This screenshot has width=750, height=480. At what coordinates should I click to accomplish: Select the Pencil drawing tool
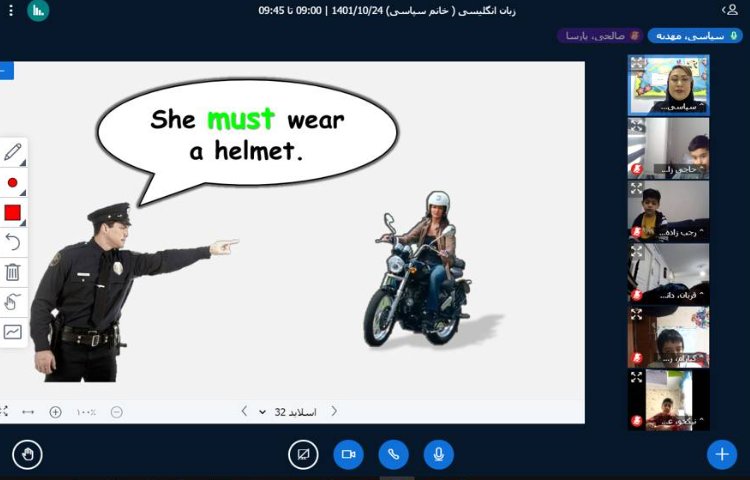(x=13, y=153)
